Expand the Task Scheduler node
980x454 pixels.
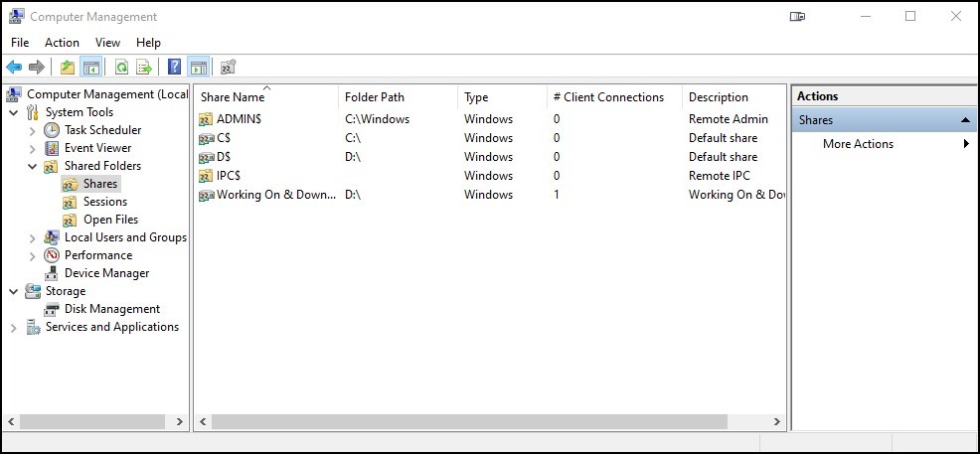pyautogui.click(x=33, y=130)
